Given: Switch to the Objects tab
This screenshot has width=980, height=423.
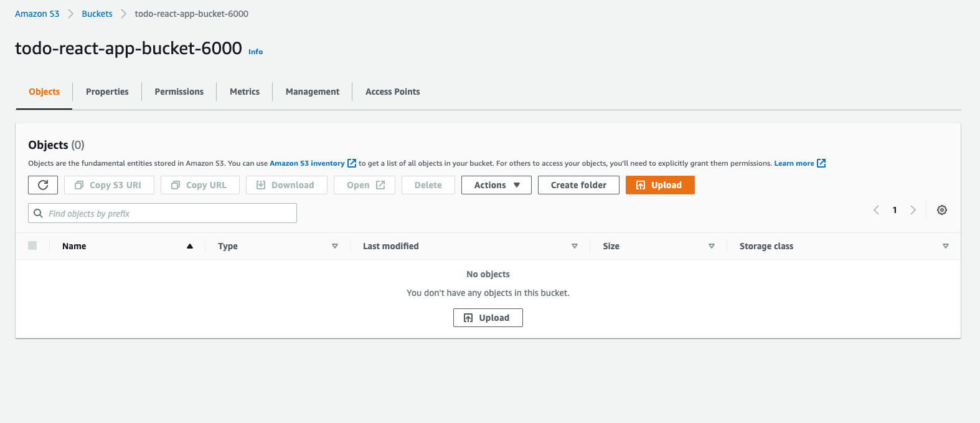Looking at the screenshot, I should 44,92.
